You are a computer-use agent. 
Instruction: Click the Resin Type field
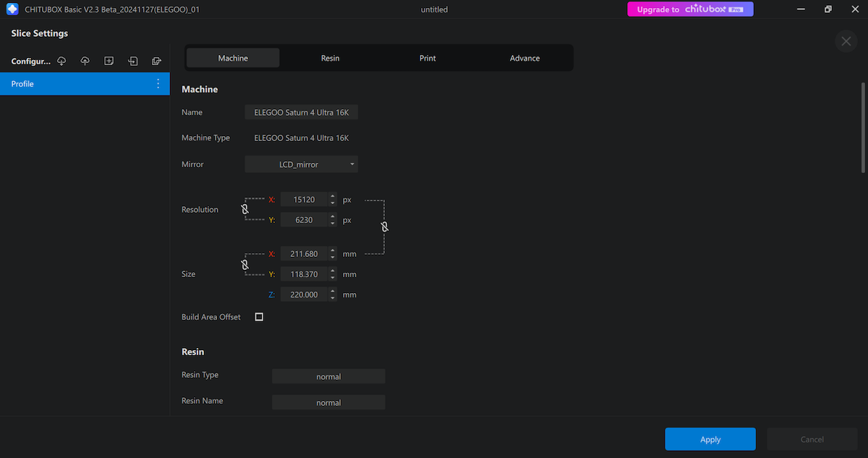pyautogui.click(x=328, y=376)
